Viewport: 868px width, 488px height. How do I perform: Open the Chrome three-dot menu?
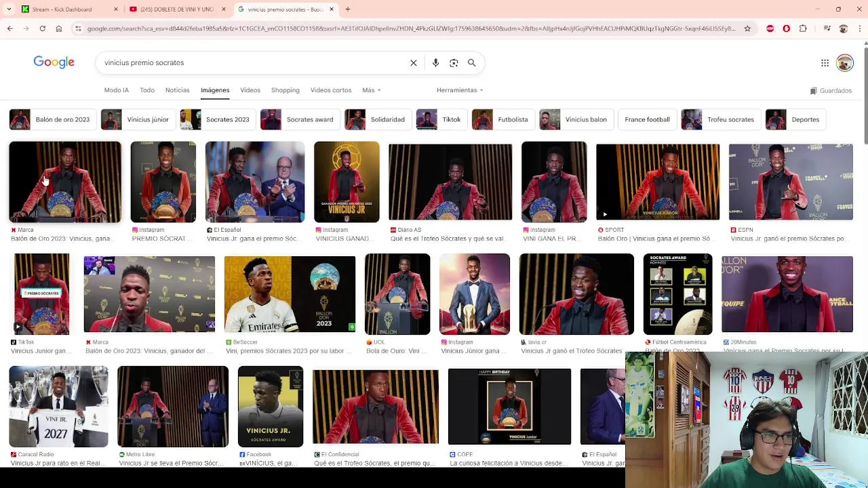859,28
